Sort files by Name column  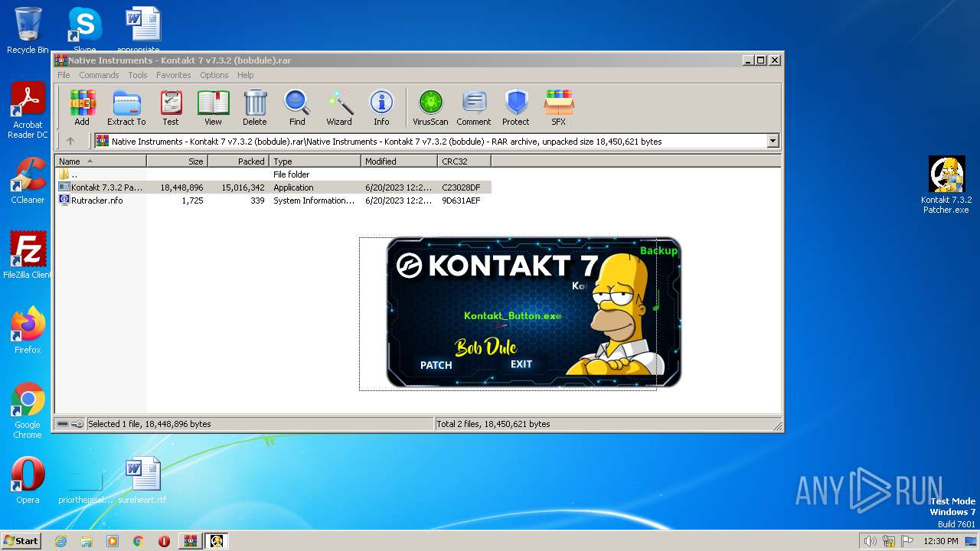tap(100, 161)
